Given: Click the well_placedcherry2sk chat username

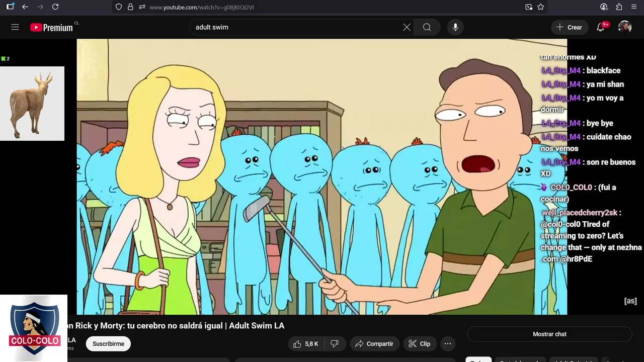Looking at the screenshot, I should (580, 213).
